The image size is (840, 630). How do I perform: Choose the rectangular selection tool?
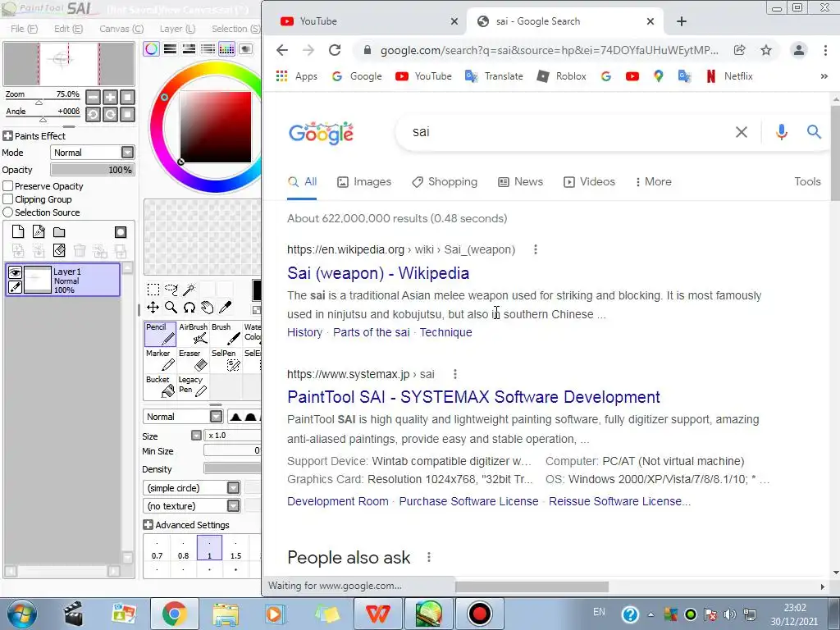153,290
